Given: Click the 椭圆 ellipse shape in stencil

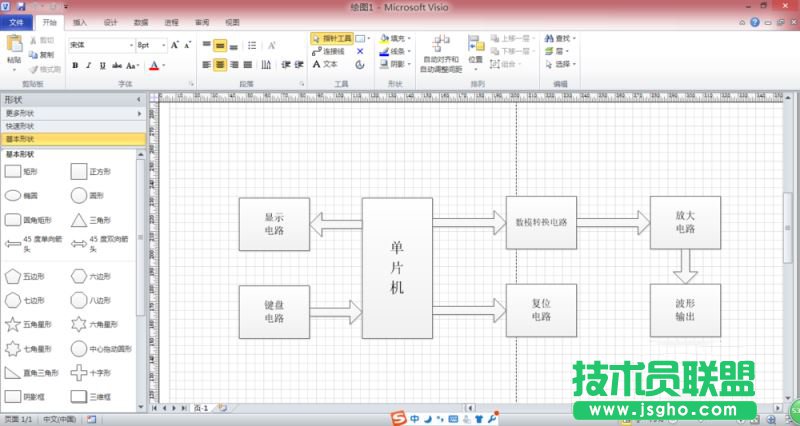Looking at the screenshot, I should pyautogui.click(x=13, y=195).
